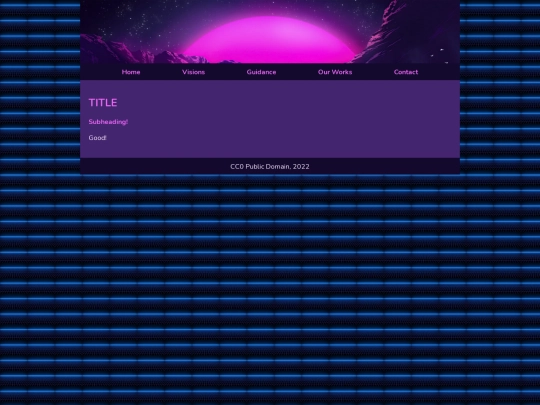Select the Our Works link

[x=335, y=72]
